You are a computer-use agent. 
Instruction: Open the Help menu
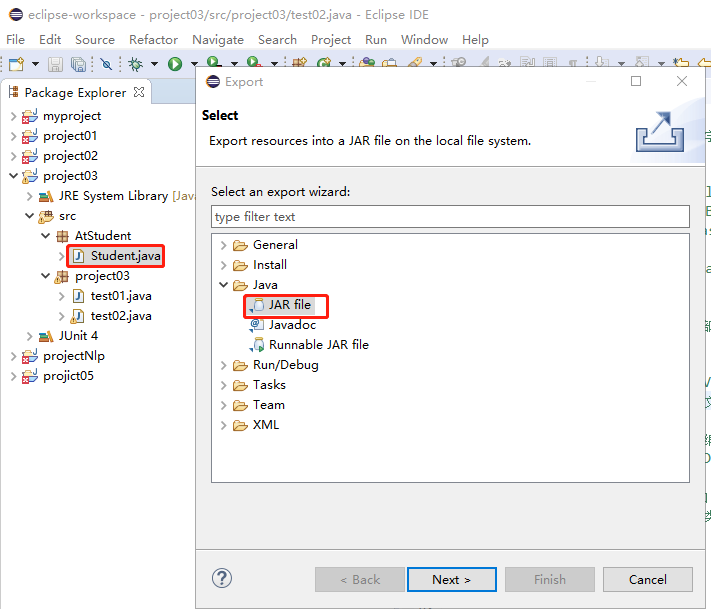coord(475,40)
